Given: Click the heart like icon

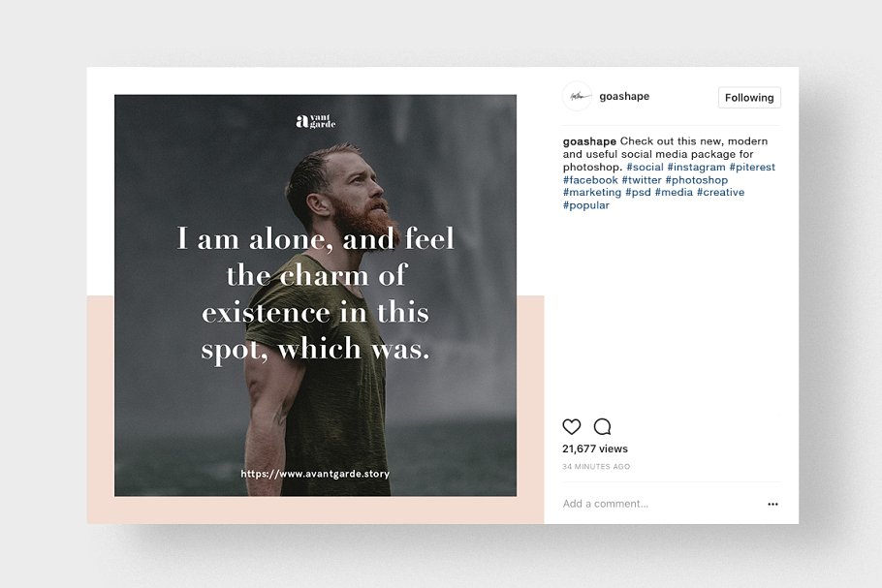Looking at the screenshot, I should pos(572,426).
